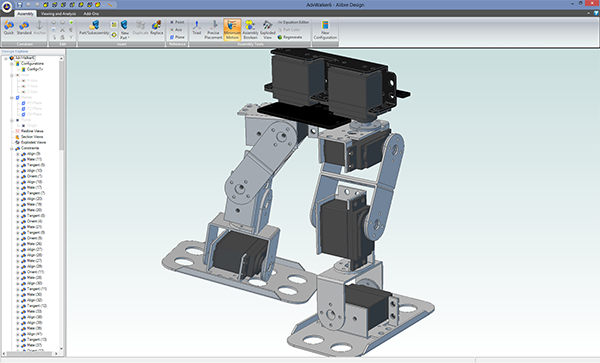Select the Quick constraint tool
The width and height of the screenshot is (600, 363).
click(x=9, y=28)
